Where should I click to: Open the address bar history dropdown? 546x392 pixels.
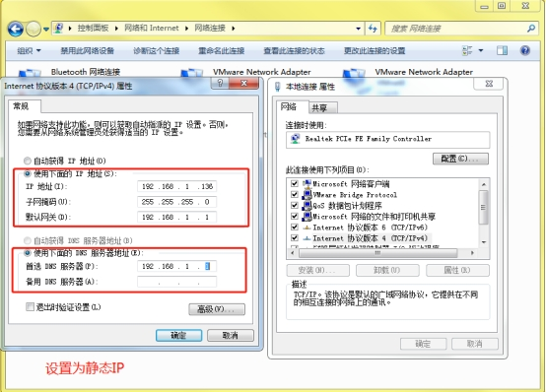pyautogui.click(x=358, y=29)
